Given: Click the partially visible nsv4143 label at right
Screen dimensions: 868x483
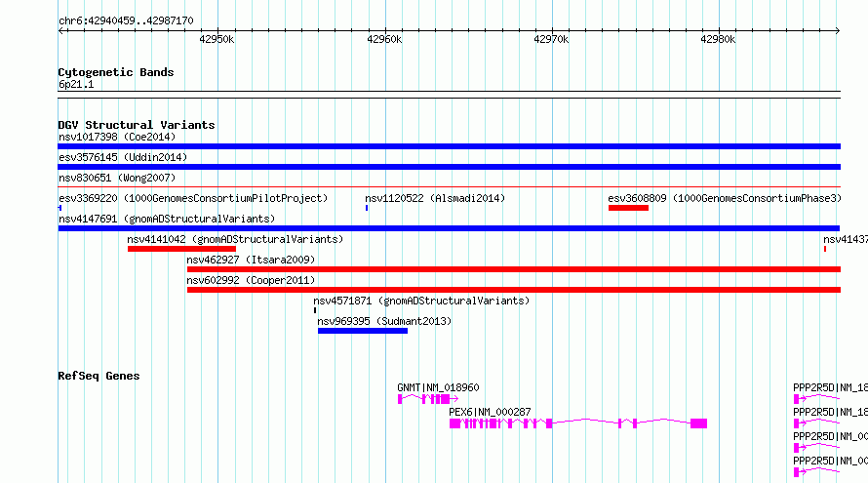Looking at the screenshot, I should tap(846, 239).
